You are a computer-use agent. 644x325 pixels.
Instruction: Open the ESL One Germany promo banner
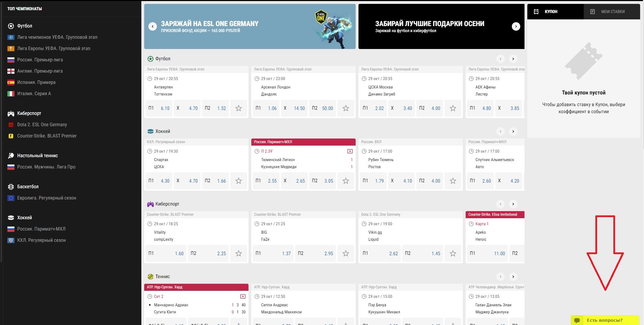(x=250, y=26)
